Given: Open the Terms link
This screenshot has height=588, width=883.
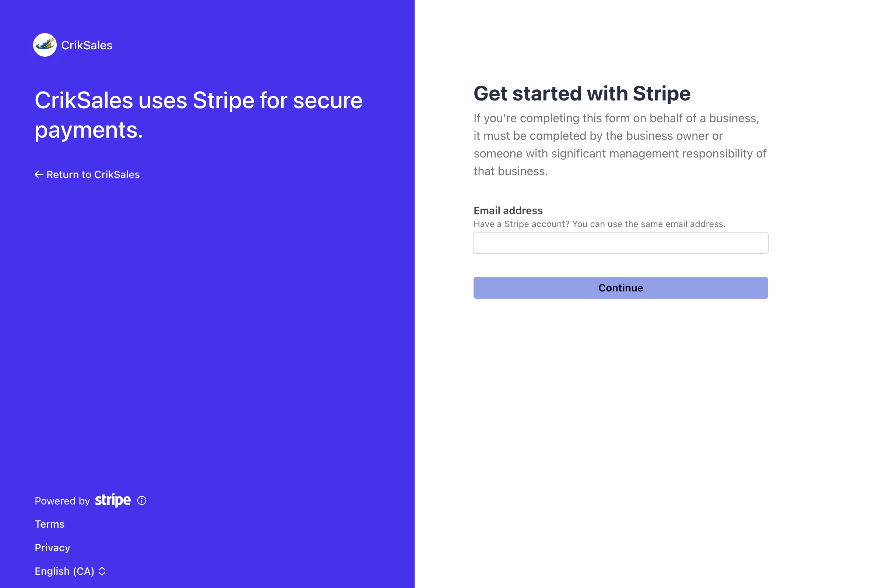Looking at the screenshot, I should coord(50,524).
